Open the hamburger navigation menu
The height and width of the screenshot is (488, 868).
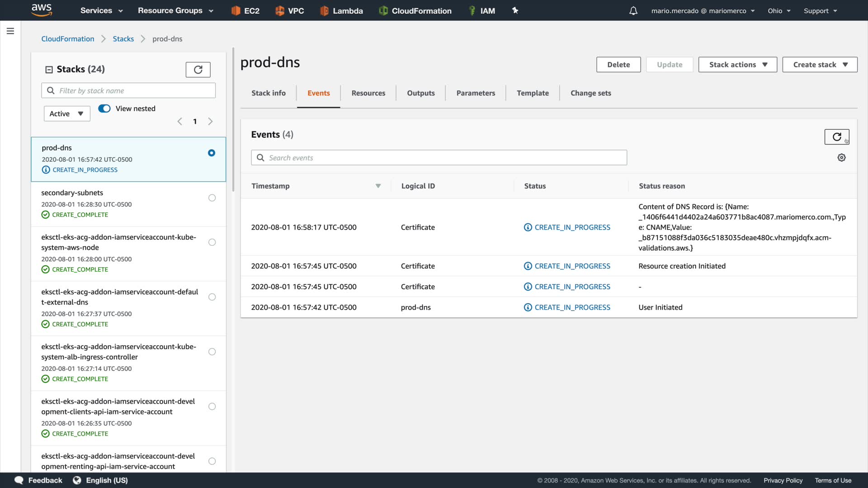click(x=10, y=31)
